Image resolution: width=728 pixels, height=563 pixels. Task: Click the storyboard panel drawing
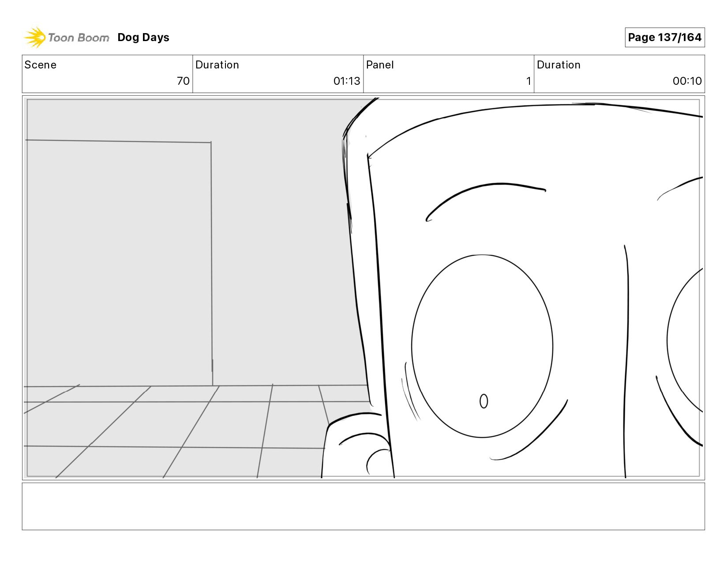364,288
